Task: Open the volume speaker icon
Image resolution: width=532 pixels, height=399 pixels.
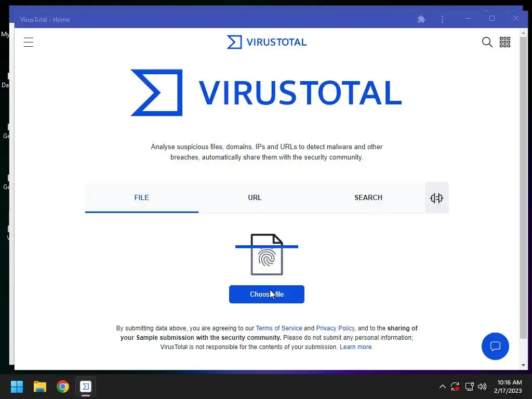Action: coord(482,387)
